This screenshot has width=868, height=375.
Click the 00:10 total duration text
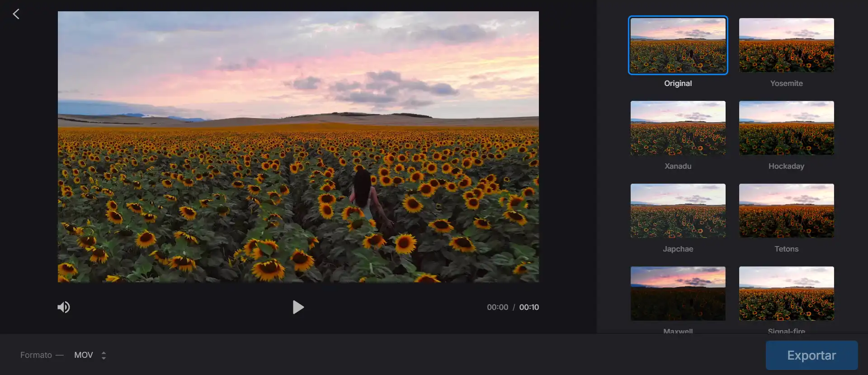coord(529,307)
